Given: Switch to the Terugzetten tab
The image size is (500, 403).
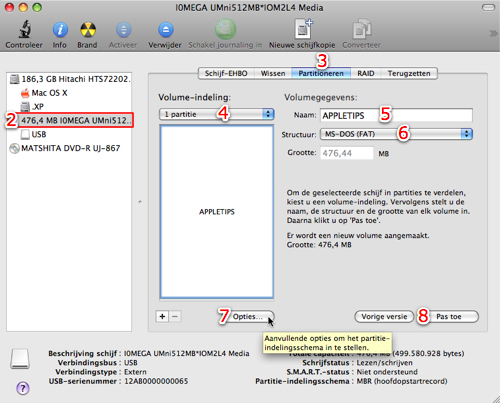Looking at the screenshot, I should click(x=409, y=73).
